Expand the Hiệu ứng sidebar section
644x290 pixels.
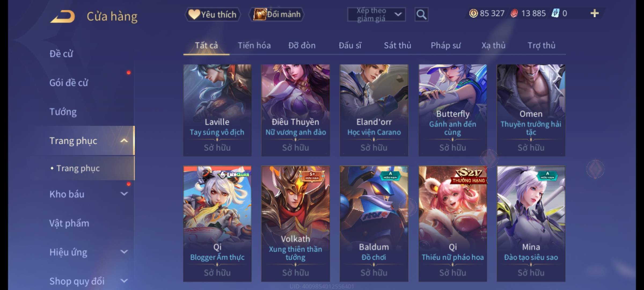pos(124,252)
